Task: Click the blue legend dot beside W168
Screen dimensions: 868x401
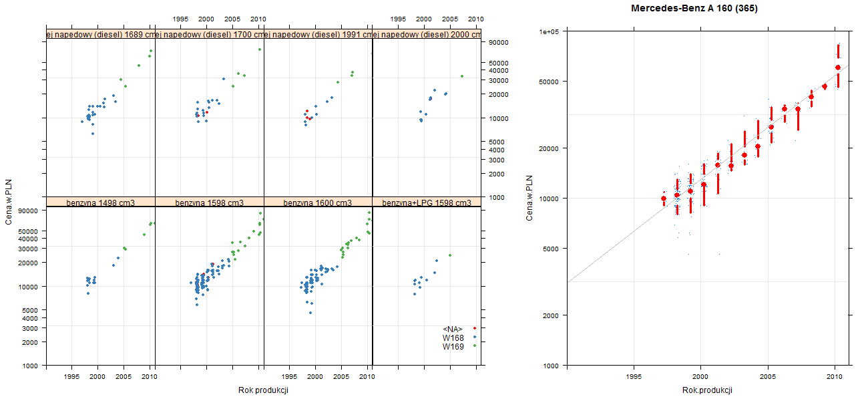Action: coord(474,337)
